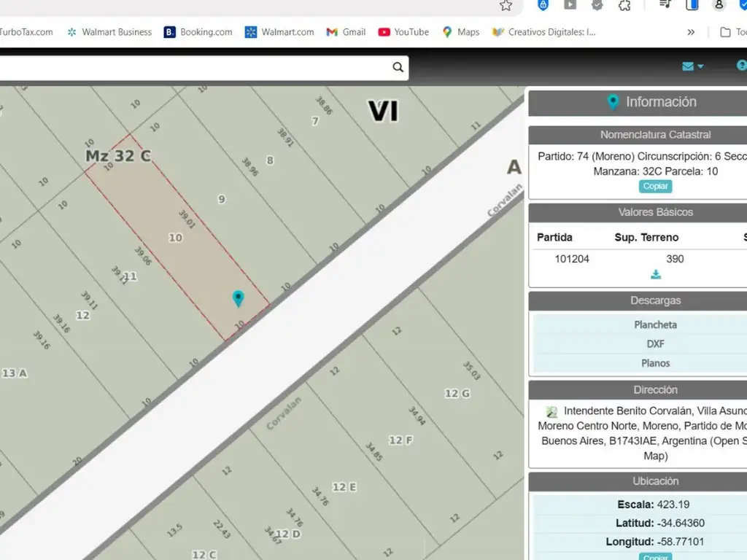Click the Información panel pin icon
The height and width of the screenshot is (560, 747).
613,101
